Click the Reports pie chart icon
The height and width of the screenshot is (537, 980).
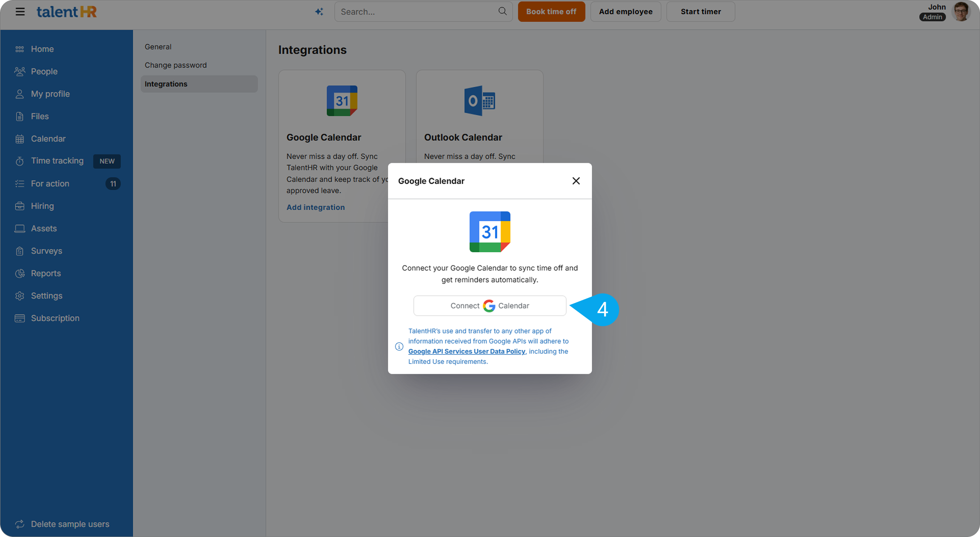[x=20, y=273]
